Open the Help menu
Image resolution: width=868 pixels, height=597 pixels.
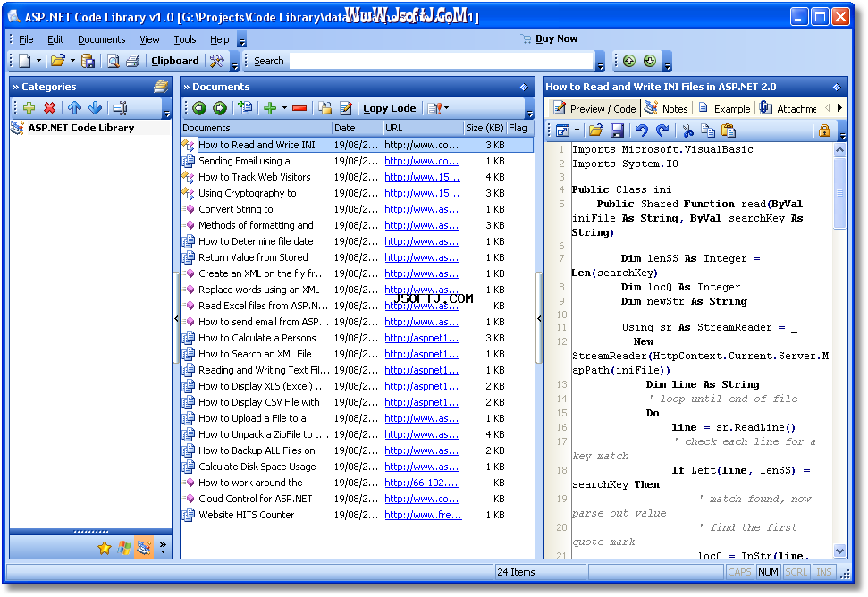click(219, 39)
